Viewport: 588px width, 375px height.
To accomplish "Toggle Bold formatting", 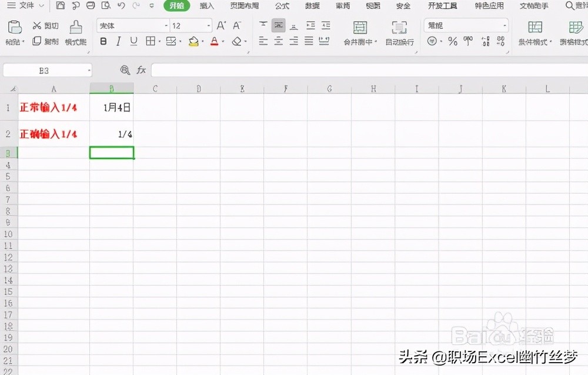I will 103,41.
